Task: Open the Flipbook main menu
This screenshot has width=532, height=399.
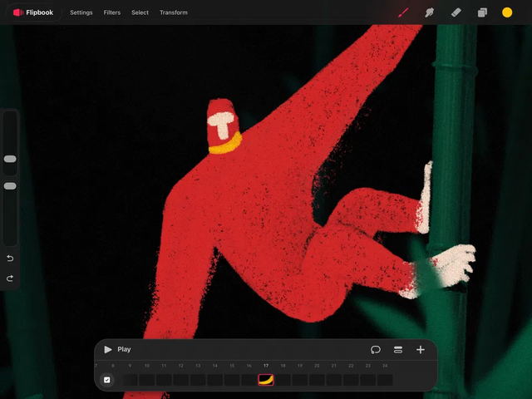Action: [x=33, y=12]
